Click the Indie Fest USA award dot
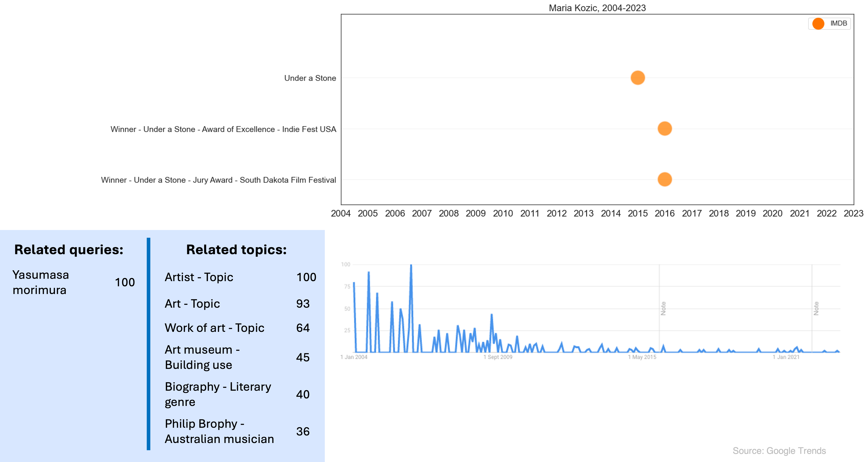 pyautogui.click(x=665, y=129)
